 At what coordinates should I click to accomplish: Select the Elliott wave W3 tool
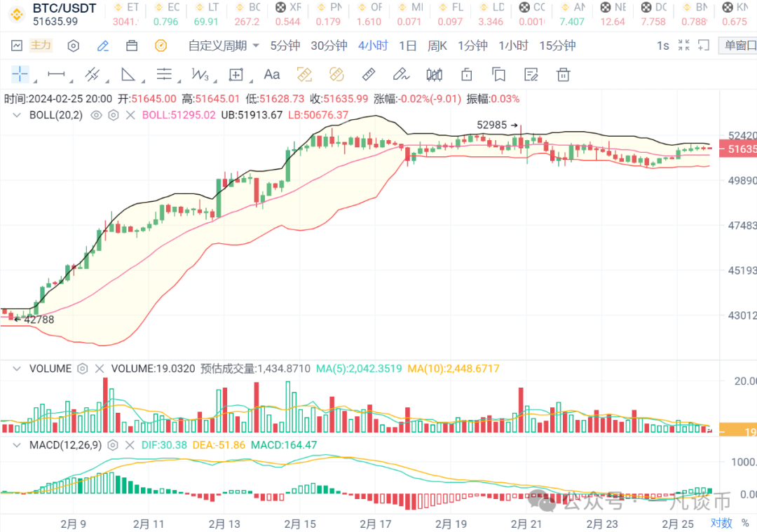tap(200, 74)
